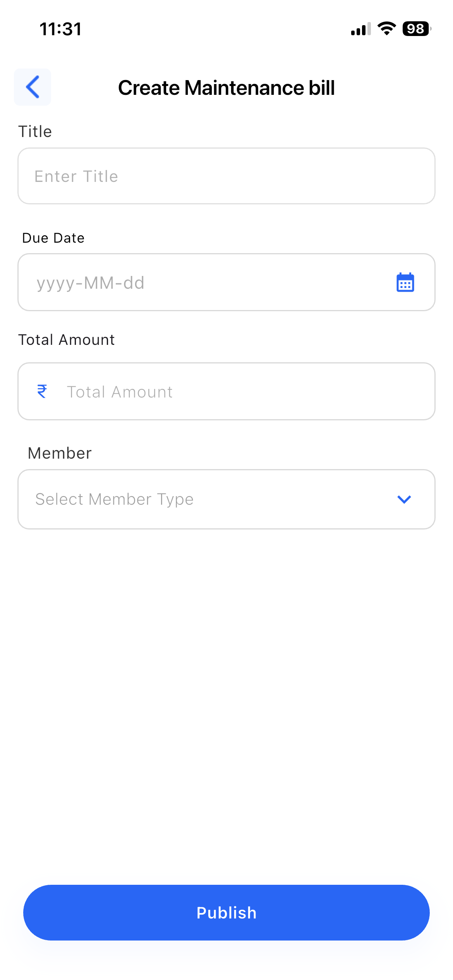Viewport: 453px width, 980px height.
Task: Tap the rupee currency symbol icon
Action: [x=42, y=391]
